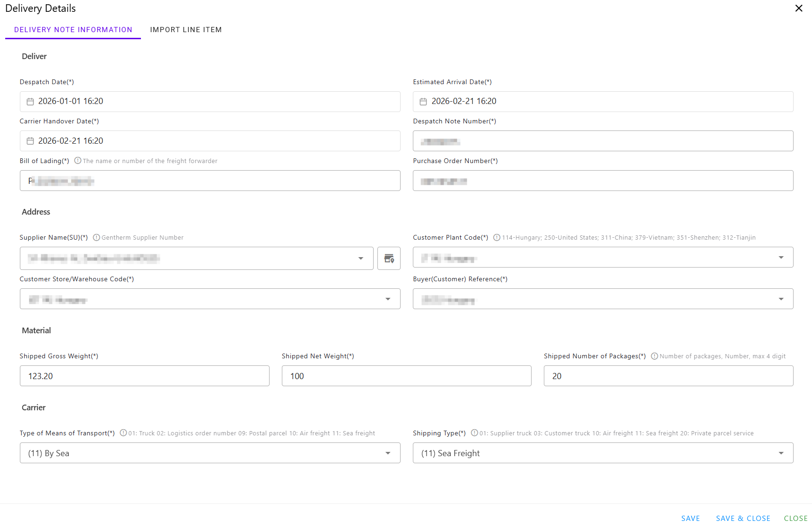Click calendar icon in Despatch Date field
The width and height of the screenshot is (812, 528).
pyautogui.click(x=30, y=102)
